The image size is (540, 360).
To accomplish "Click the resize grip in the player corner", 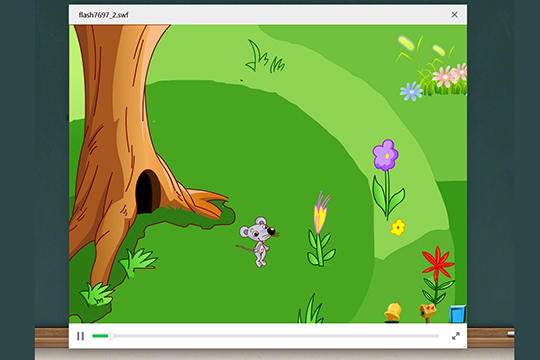I will 465,346.
